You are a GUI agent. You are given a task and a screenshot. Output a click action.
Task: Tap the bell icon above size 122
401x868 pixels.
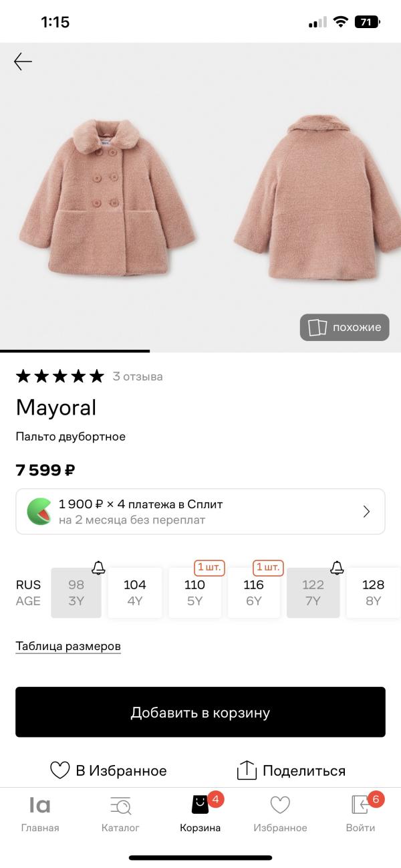point(337,568)
